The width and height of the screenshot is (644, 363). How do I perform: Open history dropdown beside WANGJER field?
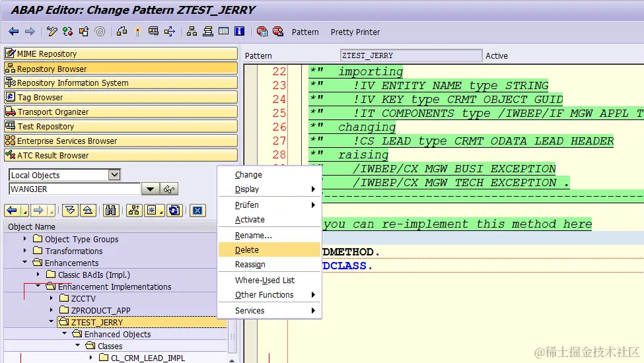tap(151, 189)
